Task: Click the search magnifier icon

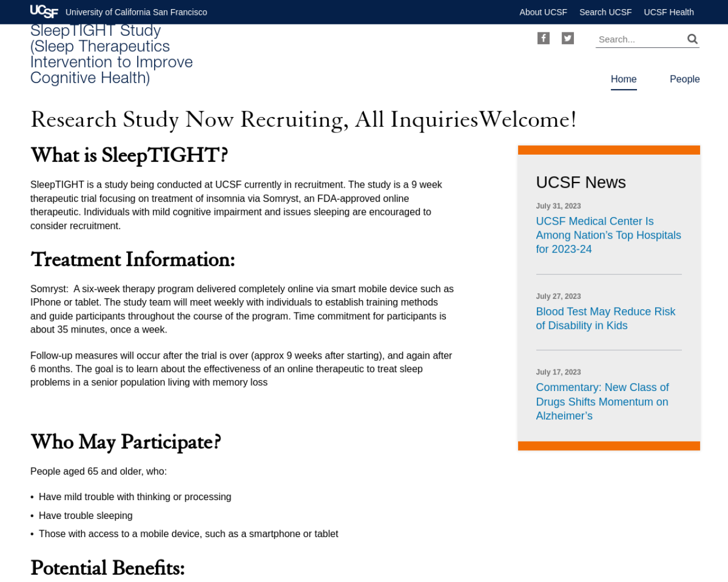Action: coord(692,39)
